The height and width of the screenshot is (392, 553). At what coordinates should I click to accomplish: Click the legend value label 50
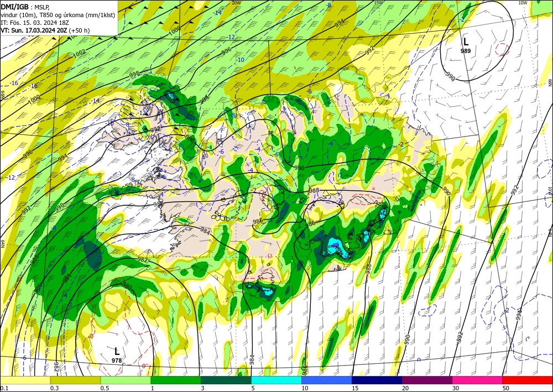pyautogui.click(x=506, y=388)
